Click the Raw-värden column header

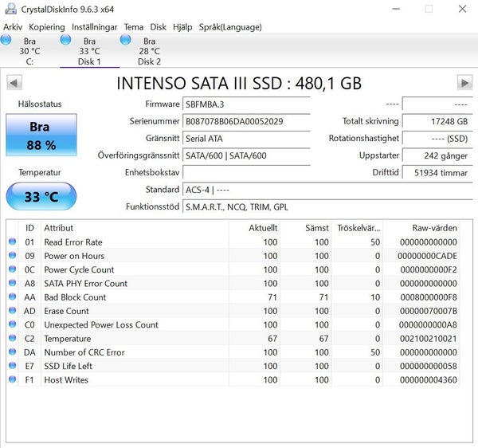(421, 228)
